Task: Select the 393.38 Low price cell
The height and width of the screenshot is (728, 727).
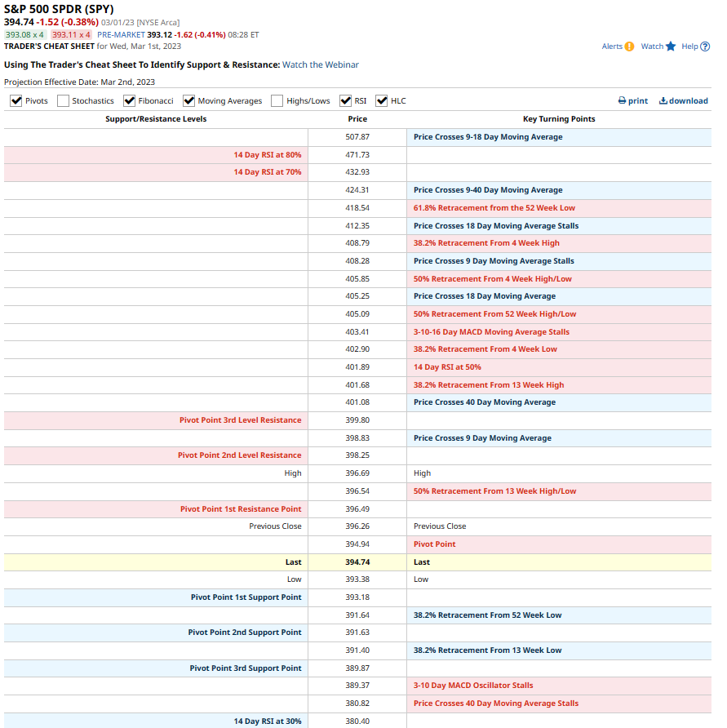Action: click(x=357, y=579)
